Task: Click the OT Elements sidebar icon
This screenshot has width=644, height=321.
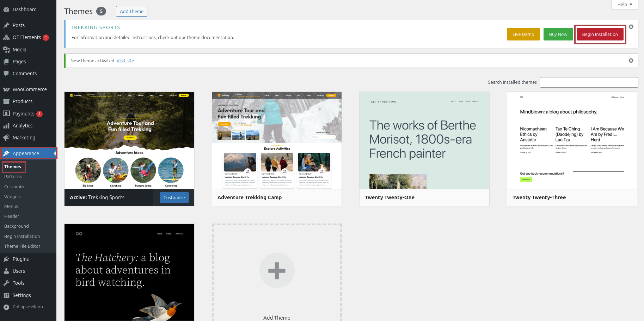Action: (6, 37)
